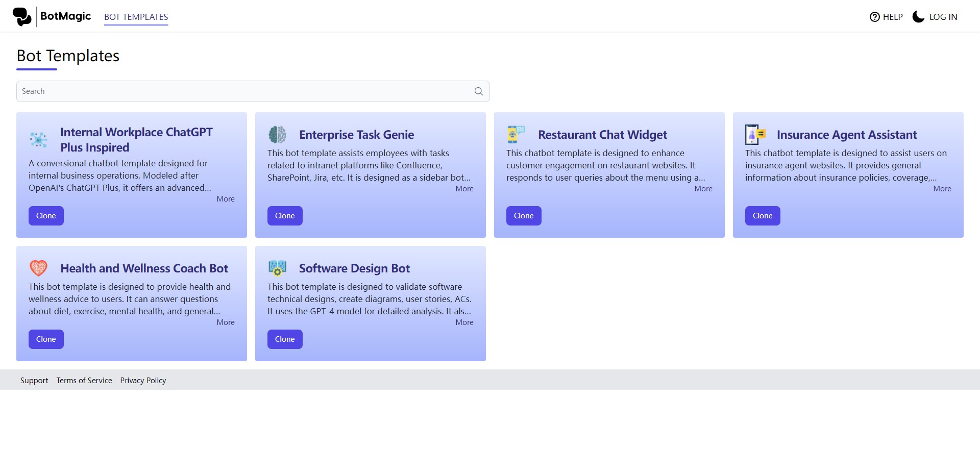980x476 pixels.
Task: Select the BOT TEMPLATES navigation item
Action: pyautogui.click(x=136, y=16)
